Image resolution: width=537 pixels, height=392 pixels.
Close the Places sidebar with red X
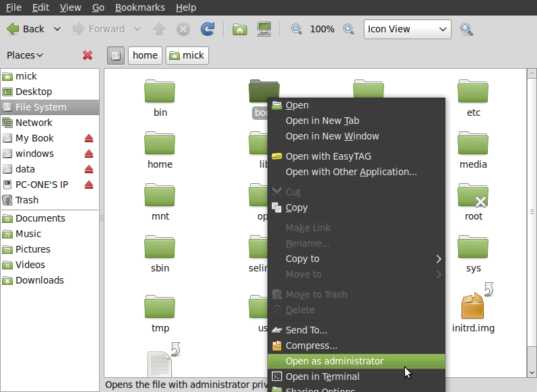[x=88, y=55]
